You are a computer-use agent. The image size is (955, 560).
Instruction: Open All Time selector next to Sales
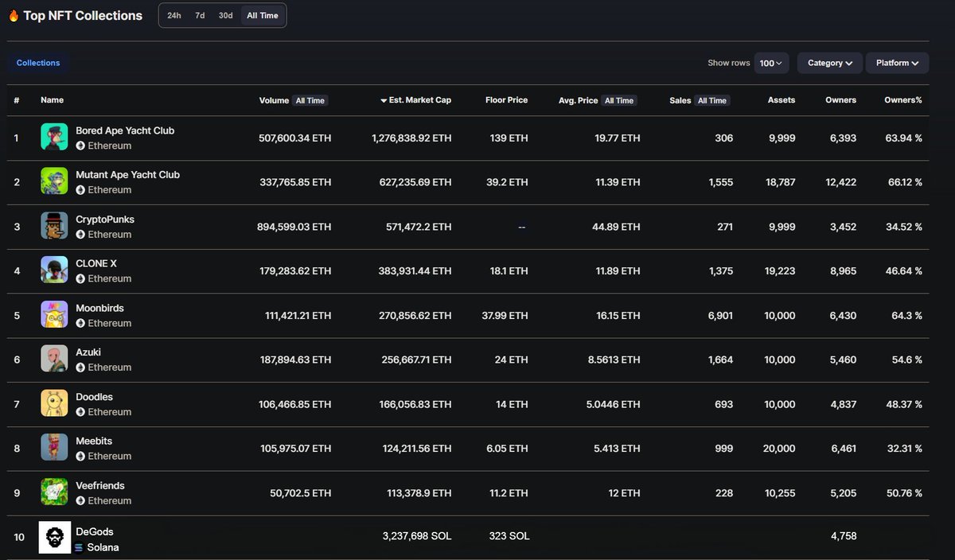tap(712, 101)
